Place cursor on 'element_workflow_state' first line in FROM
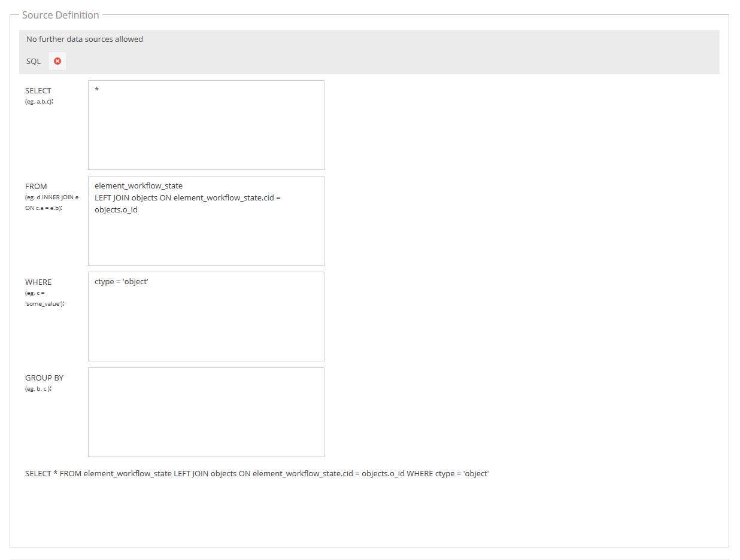This screenshot has height=560, width=740. click(138, 186)
